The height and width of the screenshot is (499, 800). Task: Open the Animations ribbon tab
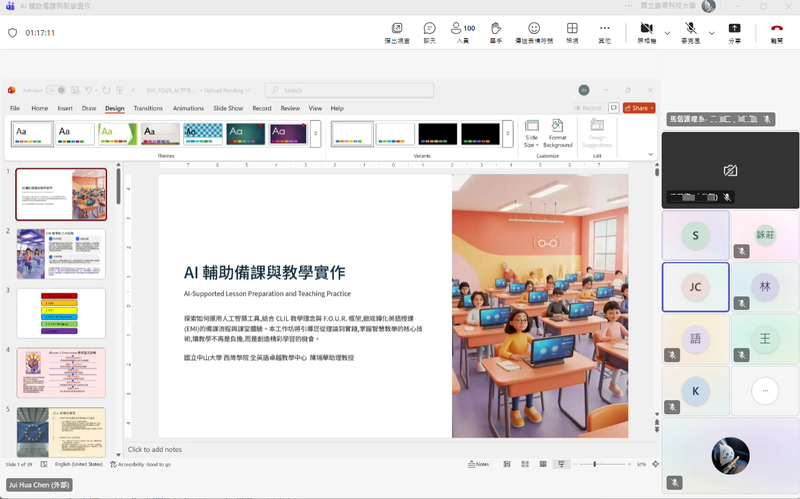tap(188, 108)
